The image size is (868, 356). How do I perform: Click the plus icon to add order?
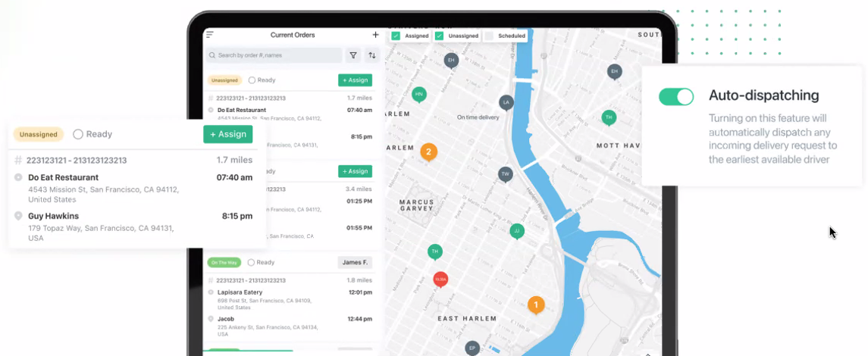[375, 35]
